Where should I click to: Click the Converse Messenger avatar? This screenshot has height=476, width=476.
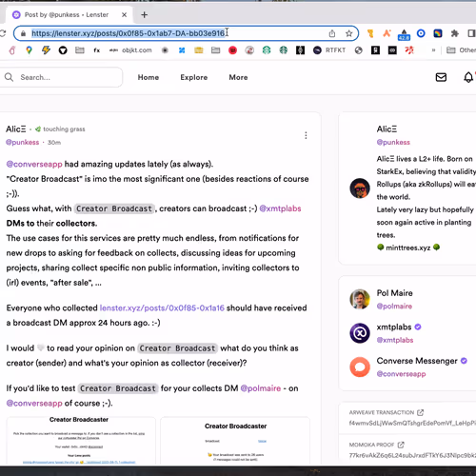point(360,367)
